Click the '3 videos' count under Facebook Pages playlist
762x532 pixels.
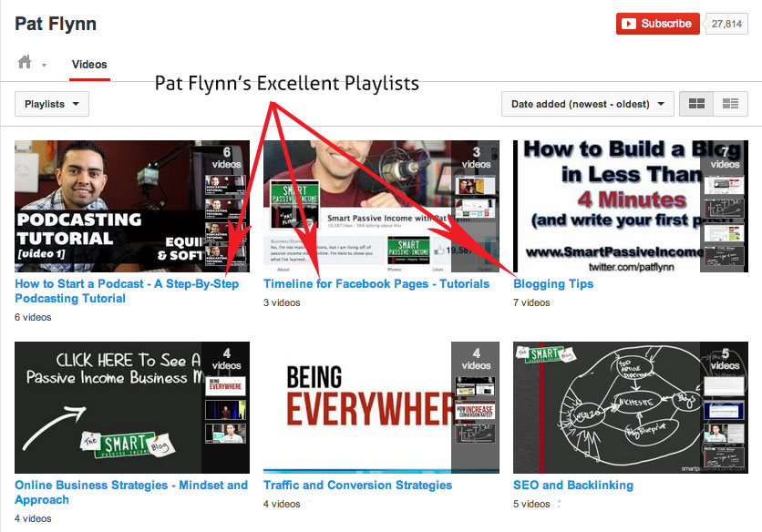[282, 302]
